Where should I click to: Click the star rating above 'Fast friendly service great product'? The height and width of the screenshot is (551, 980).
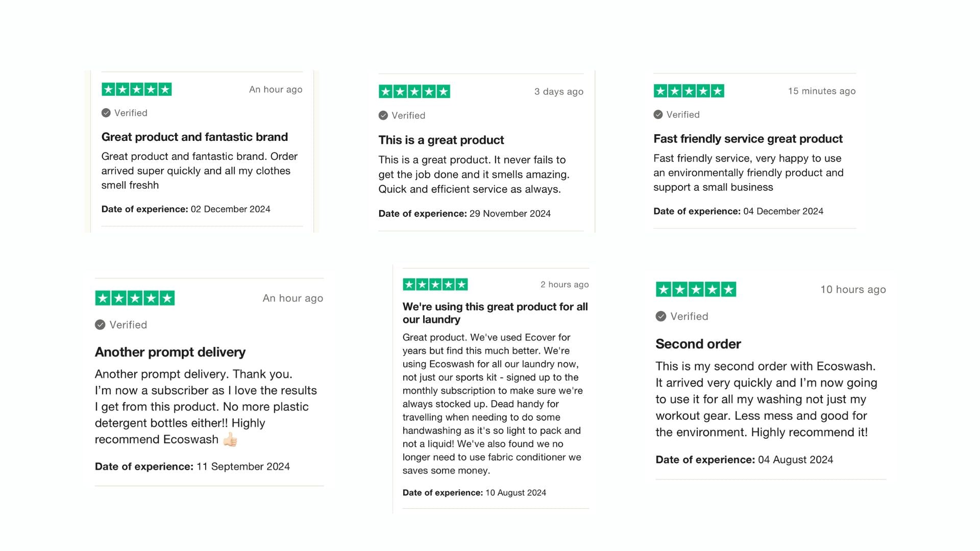point(689,91)
